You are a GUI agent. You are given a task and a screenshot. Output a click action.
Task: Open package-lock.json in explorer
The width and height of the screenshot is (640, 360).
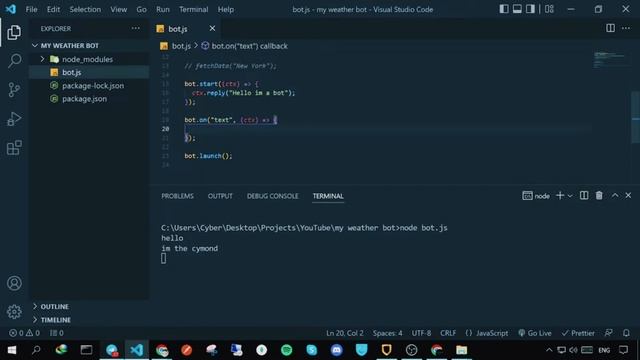(x=89, y=86)
